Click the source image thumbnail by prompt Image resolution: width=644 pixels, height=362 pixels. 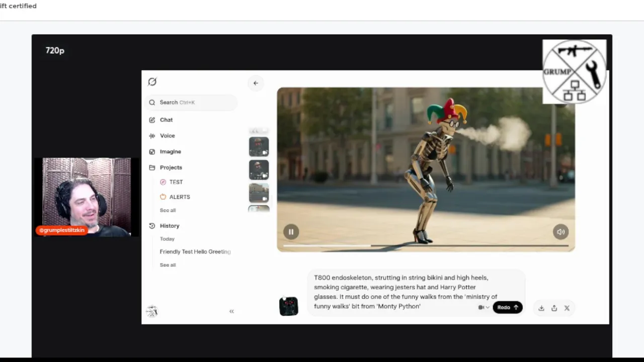[x=289, y=306]
